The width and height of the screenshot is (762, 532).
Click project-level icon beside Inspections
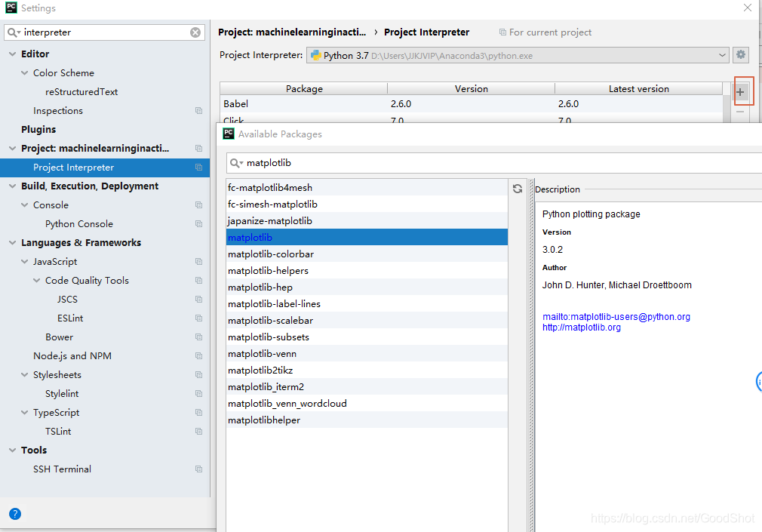198,111
